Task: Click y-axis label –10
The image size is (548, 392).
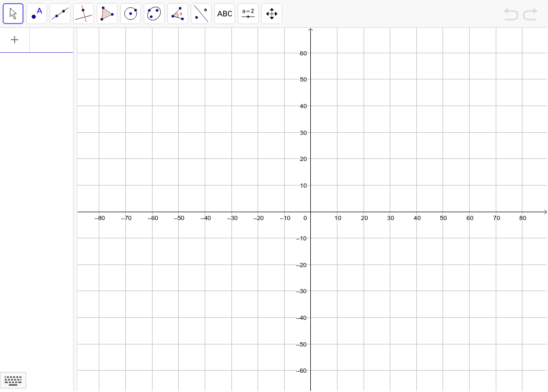Action: click(301, 238)
